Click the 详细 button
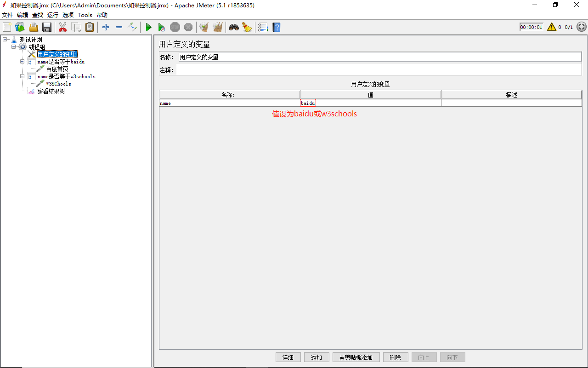Viewport: 588px width, 368px height. coord(288,357)
